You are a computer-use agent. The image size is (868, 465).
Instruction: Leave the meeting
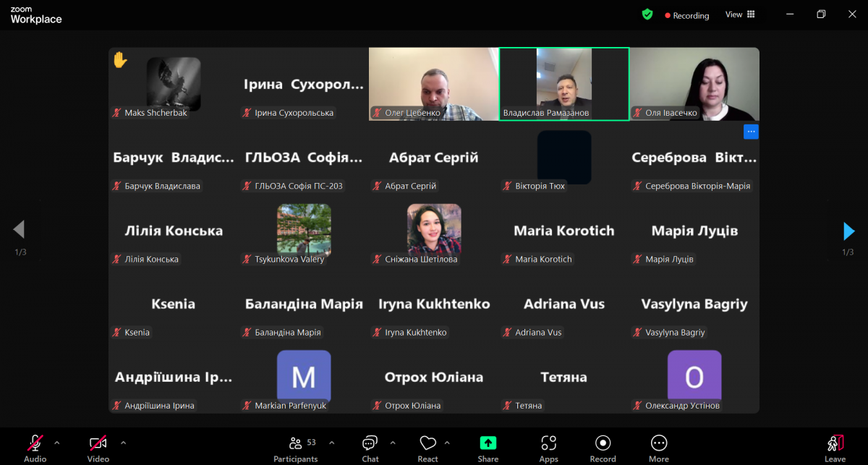[835, 448]
